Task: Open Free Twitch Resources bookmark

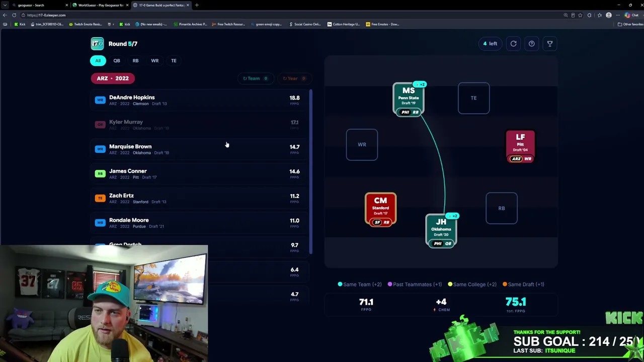Action: 228,24
